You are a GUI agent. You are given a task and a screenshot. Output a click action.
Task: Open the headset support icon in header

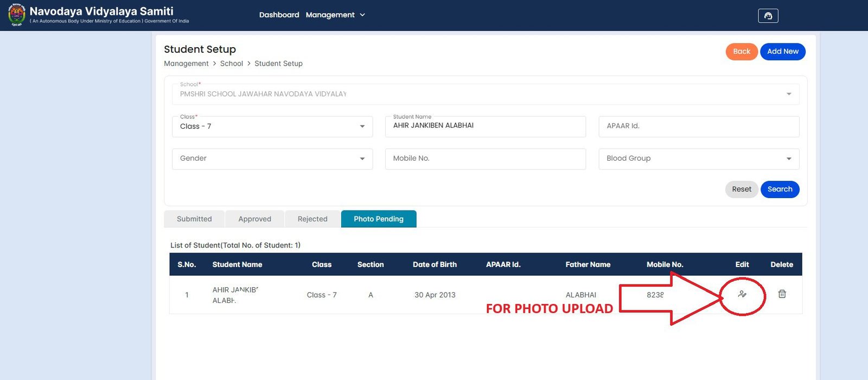click(768, 16)
